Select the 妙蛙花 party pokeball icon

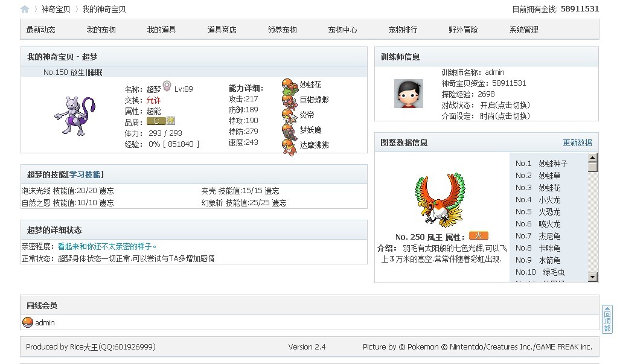point(290,86)
